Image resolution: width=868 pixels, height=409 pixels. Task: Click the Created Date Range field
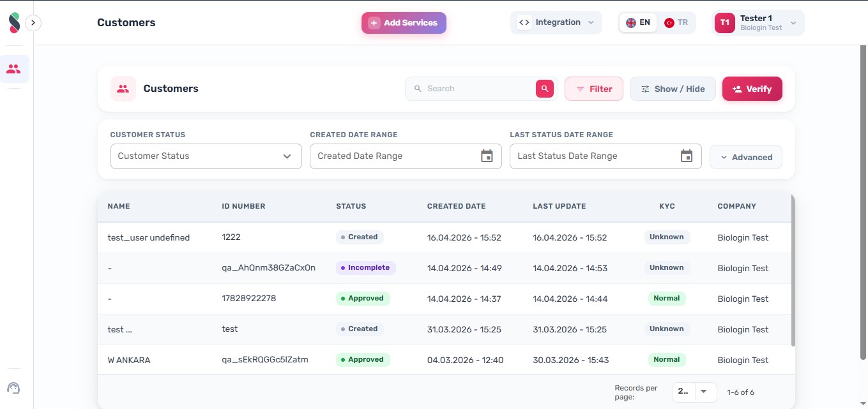click(406, 156)
